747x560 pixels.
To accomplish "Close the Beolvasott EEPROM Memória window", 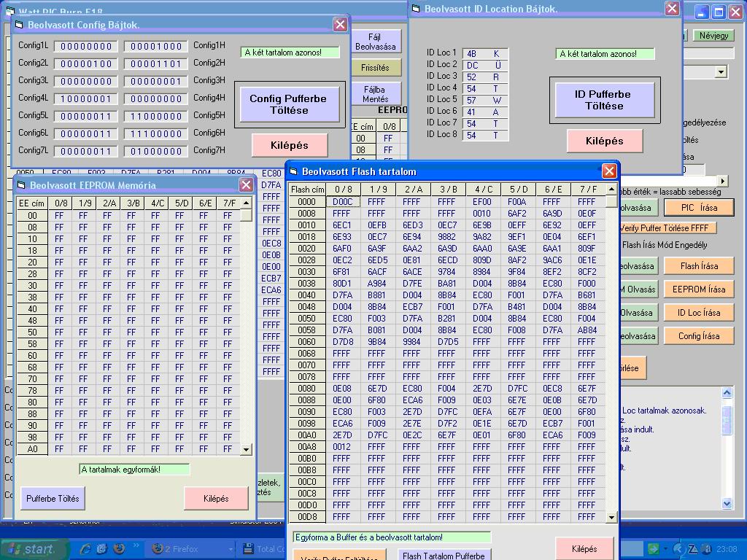I will pos(246,184).
